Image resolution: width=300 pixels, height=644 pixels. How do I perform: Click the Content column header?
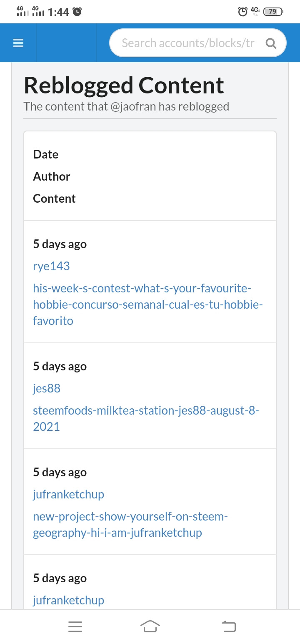pyautogui.click(x=54, y=199)
